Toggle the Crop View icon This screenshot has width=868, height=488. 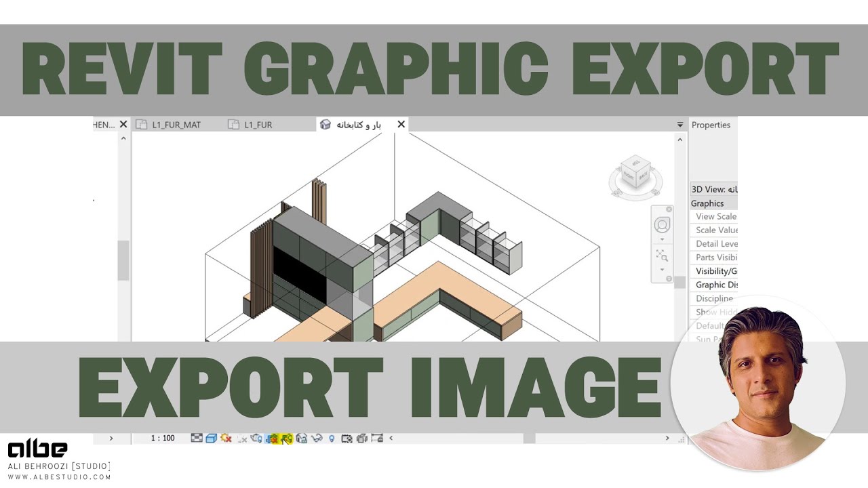click(273, 439)
